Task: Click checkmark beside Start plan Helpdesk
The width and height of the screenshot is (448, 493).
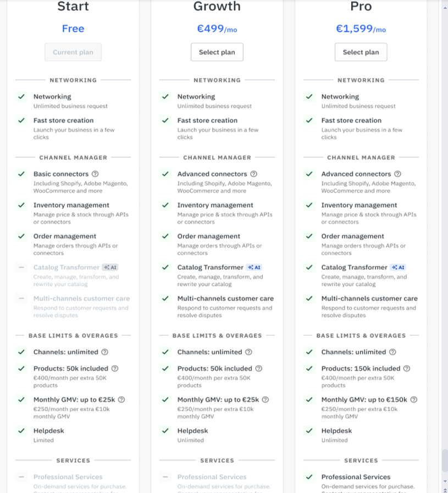Action: click(21, 431)
